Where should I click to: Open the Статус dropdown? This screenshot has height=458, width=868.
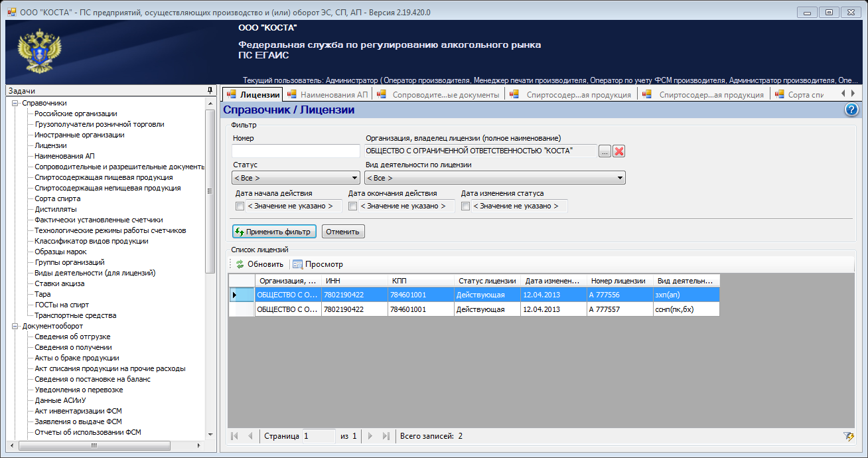[x=296, y=178]
